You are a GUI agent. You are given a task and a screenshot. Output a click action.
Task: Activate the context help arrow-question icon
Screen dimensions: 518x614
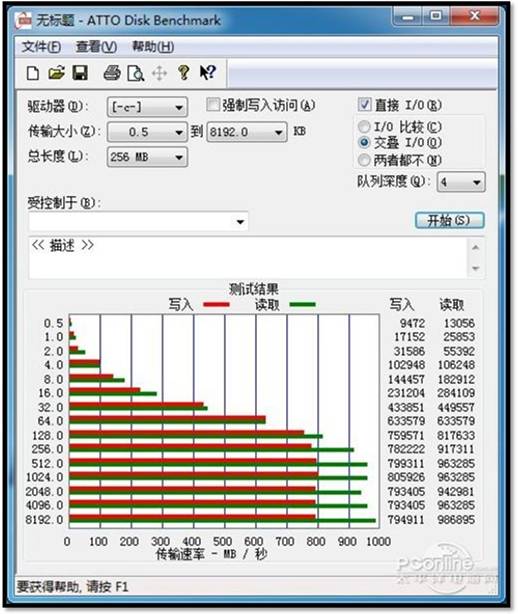tap(208, 72)
